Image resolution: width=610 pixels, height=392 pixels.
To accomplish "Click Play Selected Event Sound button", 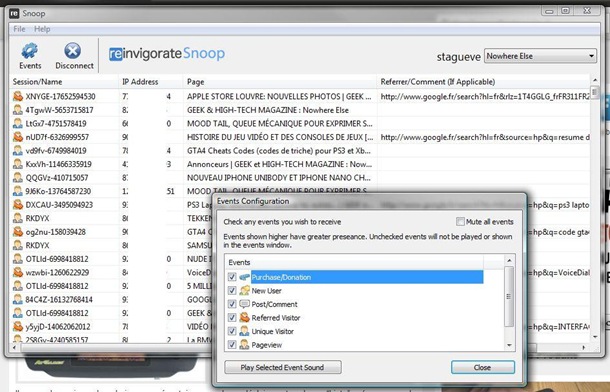I will (x=283, y=367).
